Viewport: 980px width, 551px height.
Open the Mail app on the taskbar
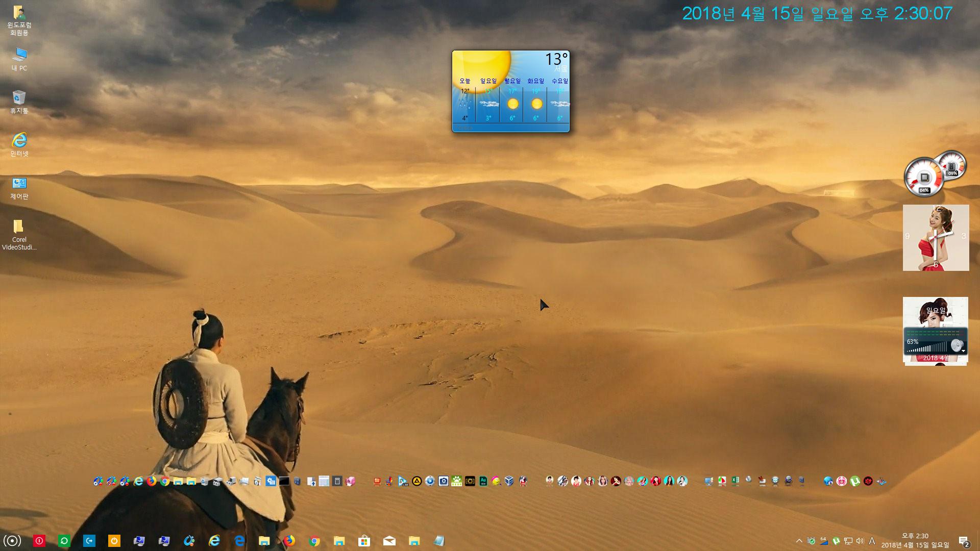coord(389,541)
